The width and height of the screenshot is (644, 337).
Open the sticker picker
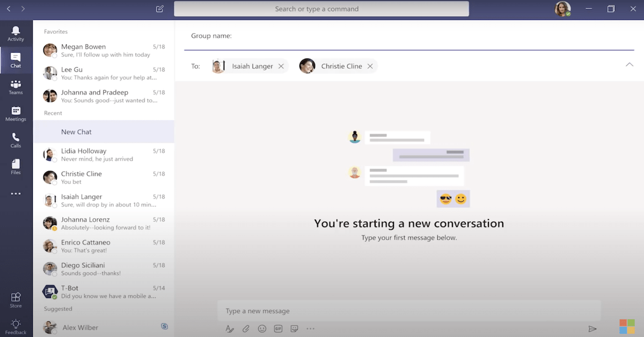tap(294, 328)
